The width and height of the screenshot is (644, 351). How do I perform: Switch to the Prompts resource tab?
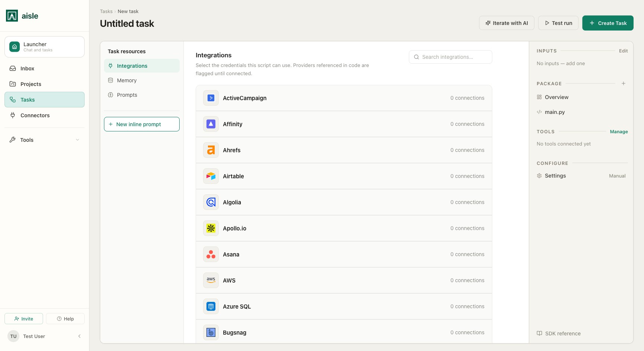tap(142, 95)
